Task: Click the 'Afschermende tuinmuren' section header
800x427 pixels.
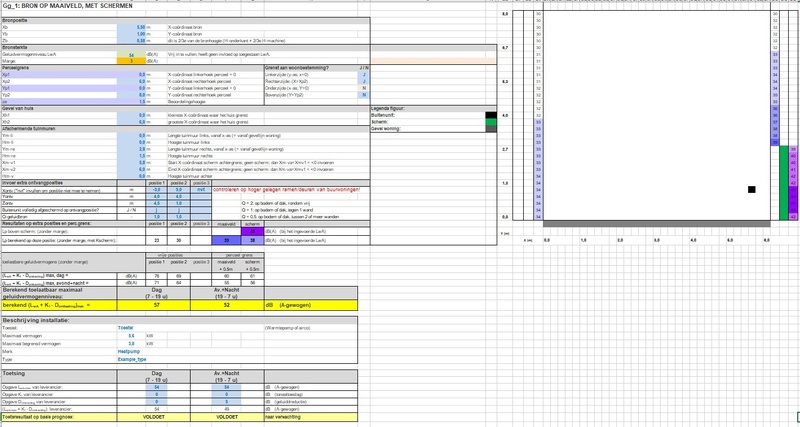Action: (27, 129)
